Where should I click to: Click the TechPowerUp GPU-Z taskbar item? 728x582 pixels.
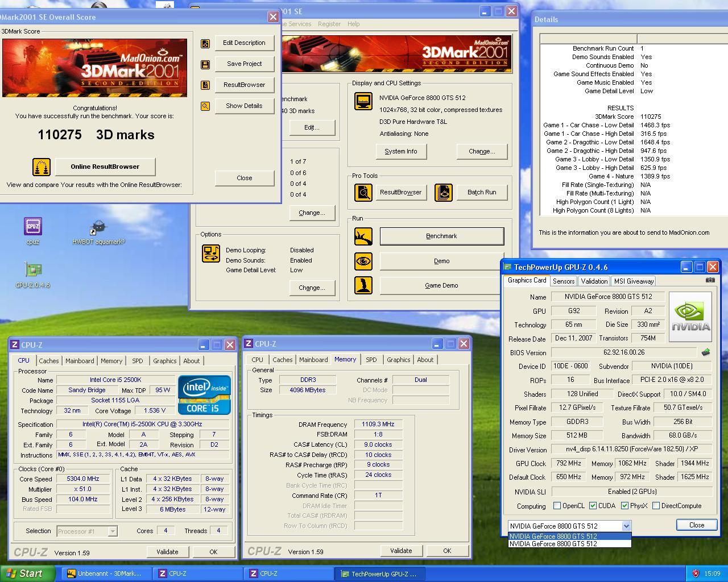tap(379, 573)
